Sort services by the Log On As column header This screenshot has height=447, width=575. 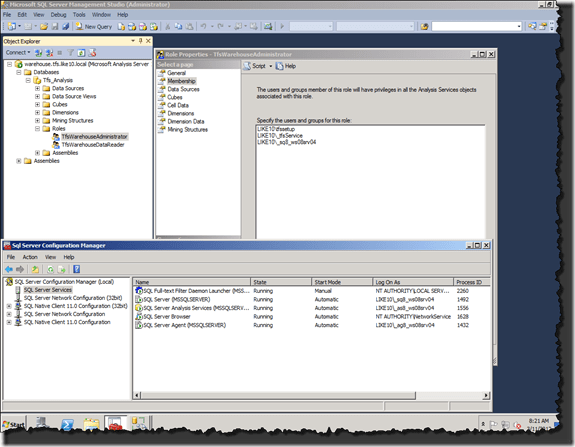point(413,282)
